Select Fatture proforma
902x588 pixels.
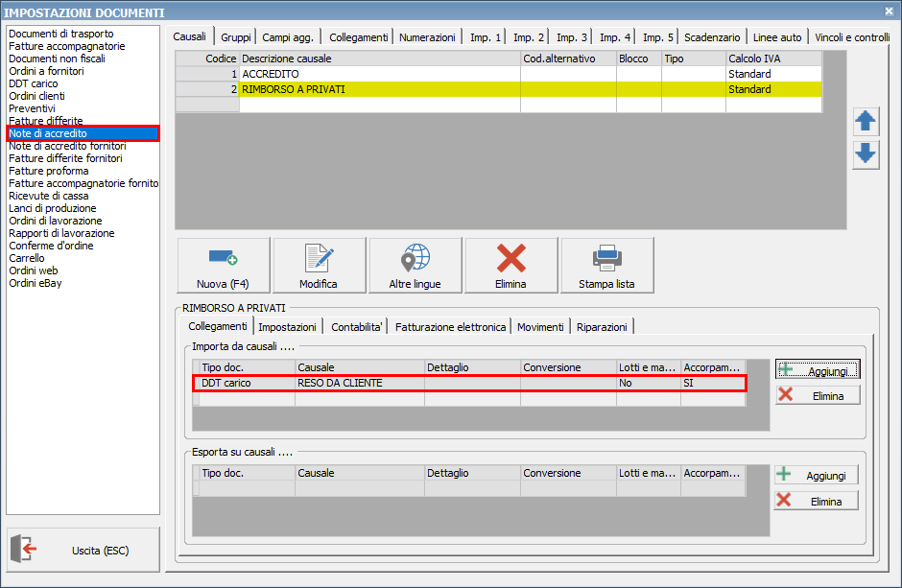click(49, 171)
